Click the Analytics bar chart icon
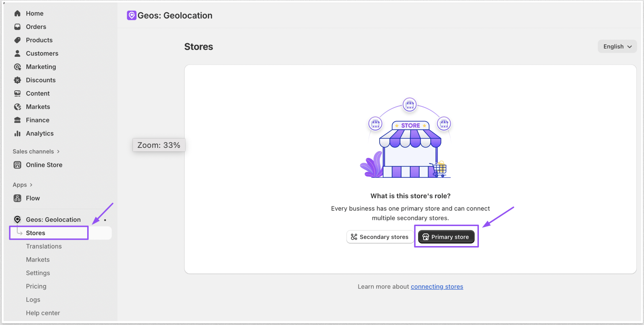This screenshot has height=325, width=644. tap(17, 134)
